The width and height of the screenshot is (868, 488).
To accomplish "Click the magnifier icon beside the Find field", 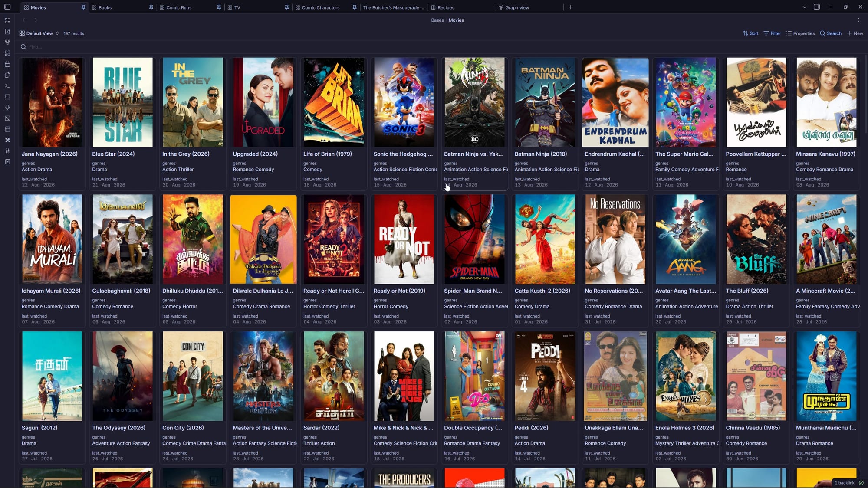I will [x=23, y=47].
